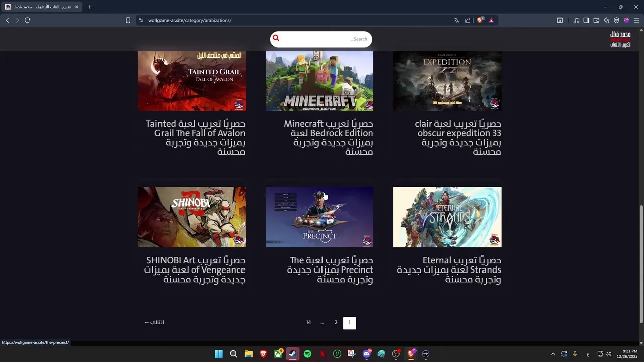The image size is (644, 362).
Task: Open File Explorer from the taskbar
Action: coord(248,354)
